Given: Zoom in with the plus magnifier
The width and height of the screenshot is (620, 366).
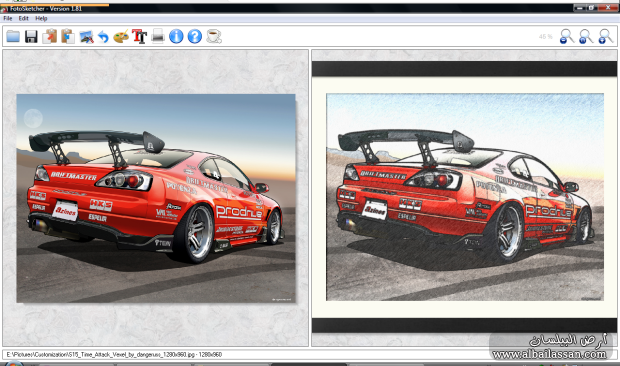Looking at the screenshot, I should [x=605, y=36].
